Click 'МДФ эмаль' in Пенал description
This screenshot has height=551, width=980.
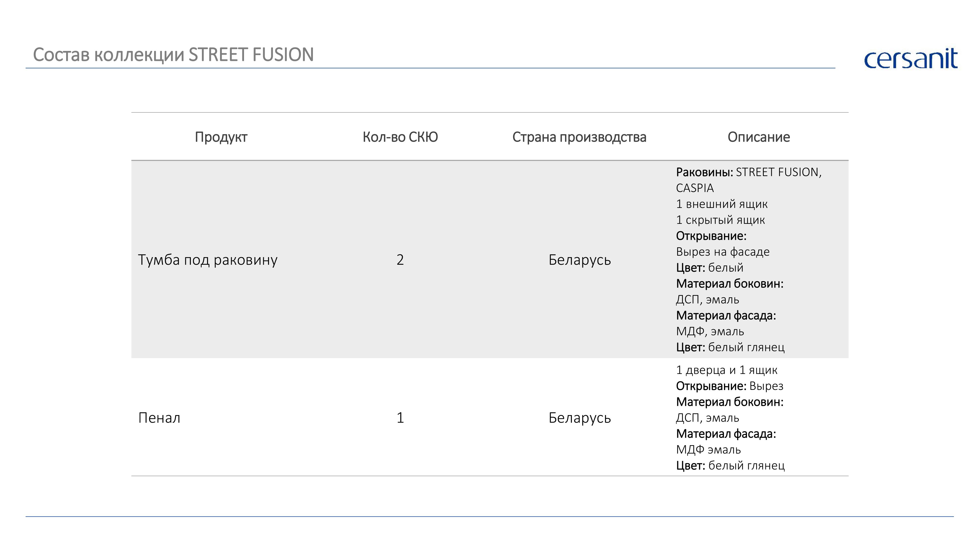pyautogui.click(x=708, y=450)
